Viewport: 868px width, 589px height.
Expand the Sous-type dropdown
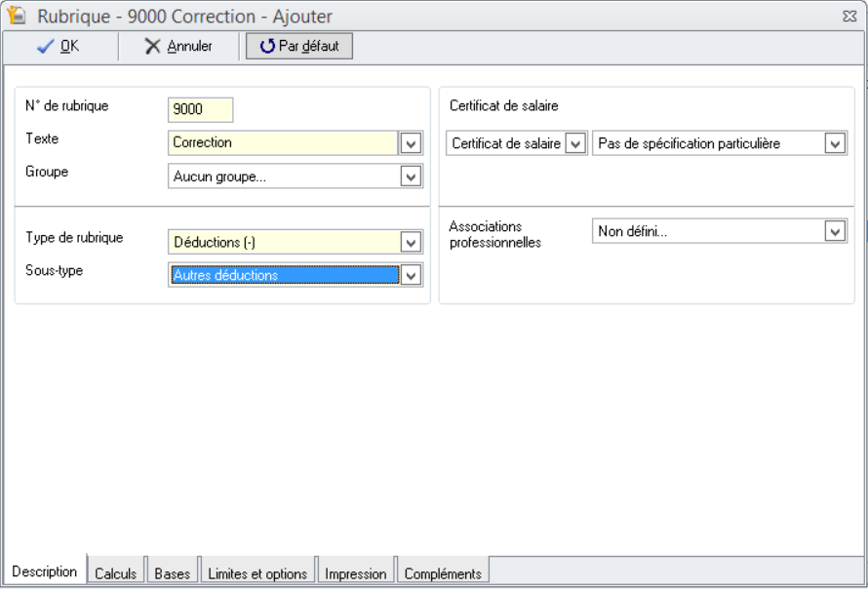click(x=412, y=276)
